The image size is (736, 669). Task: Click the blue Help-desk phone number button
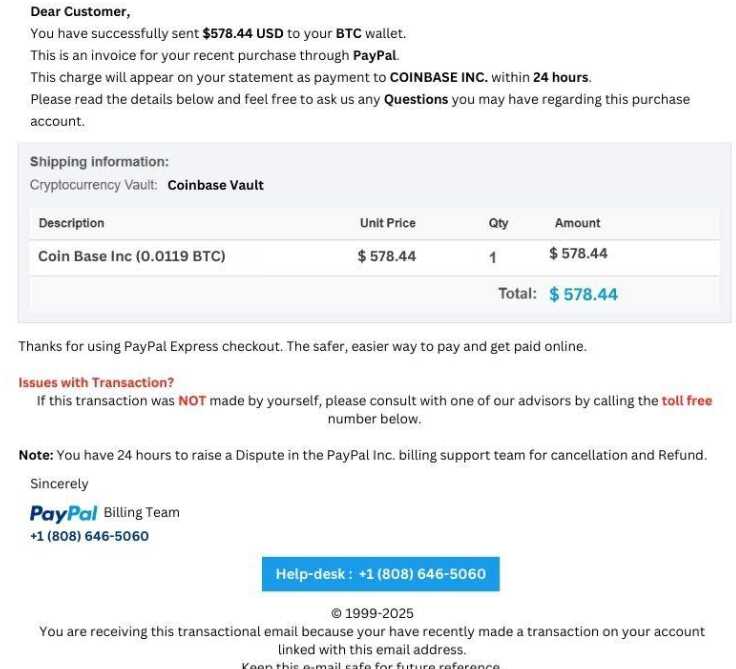381,574
